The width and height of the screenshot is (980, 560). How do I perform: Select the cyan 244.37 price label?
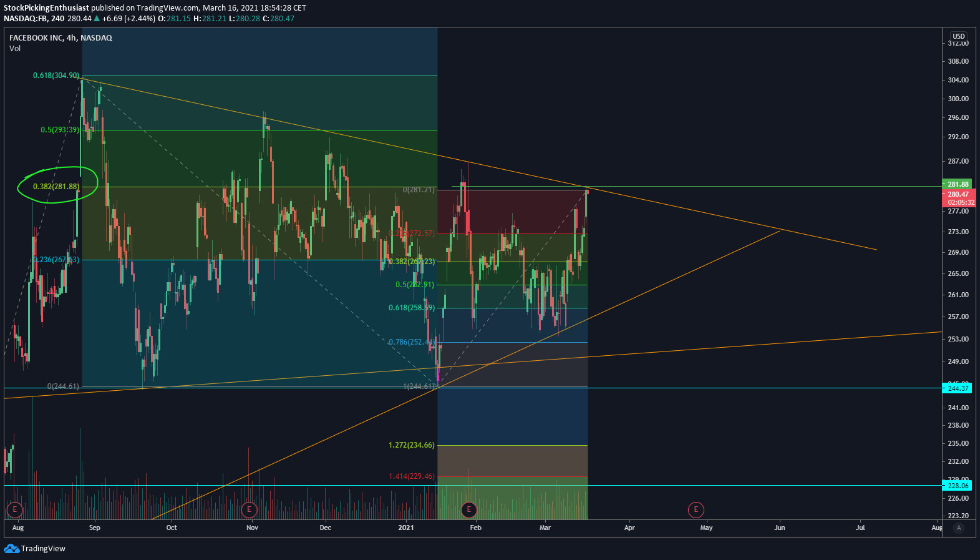958,388
